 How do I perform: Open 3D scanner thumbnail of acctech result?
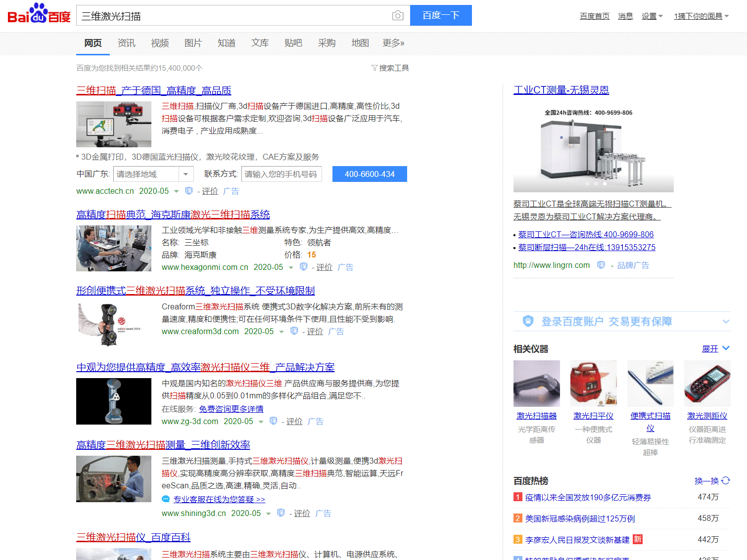[114, 124]
